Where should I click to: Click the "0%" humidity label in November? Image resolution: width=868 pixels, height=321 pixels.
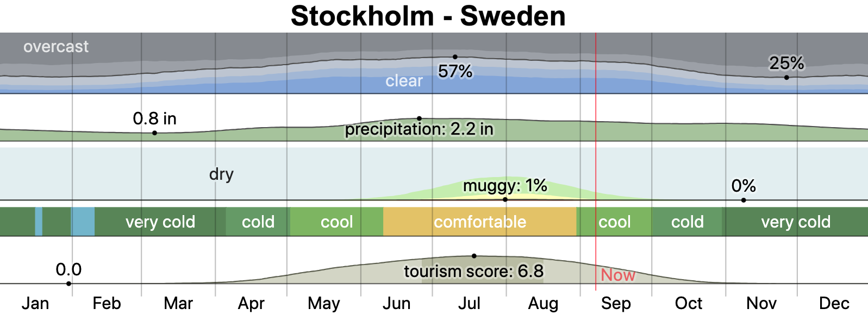coord(744,186)
